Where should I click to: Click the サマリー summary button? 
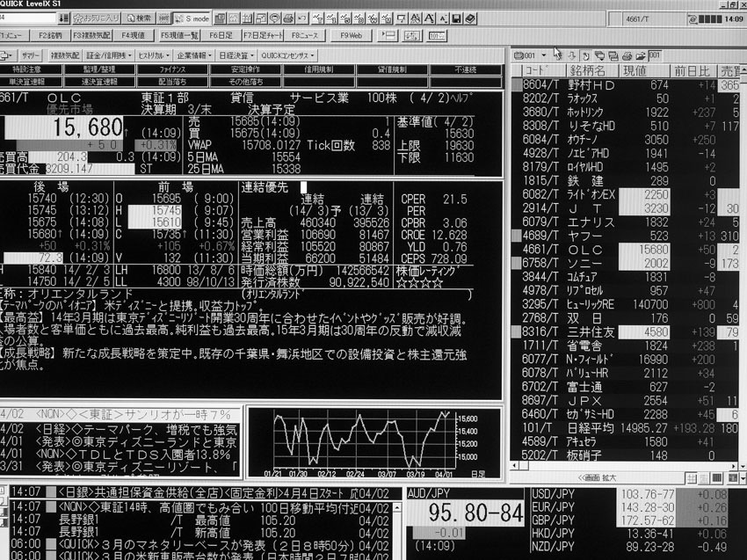(x=31, y=55)
